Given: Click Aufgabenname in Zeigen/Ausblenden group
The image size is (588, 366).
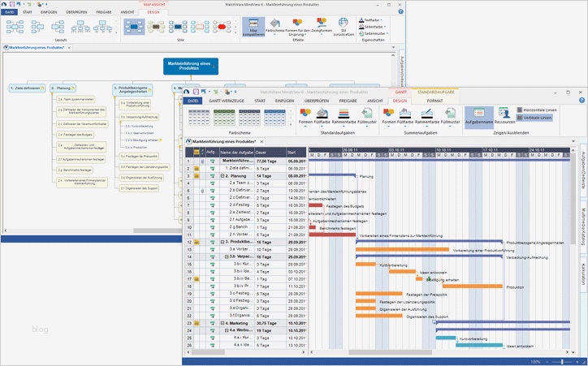Looking at the screenshot, I should click(x=479, y=117).
